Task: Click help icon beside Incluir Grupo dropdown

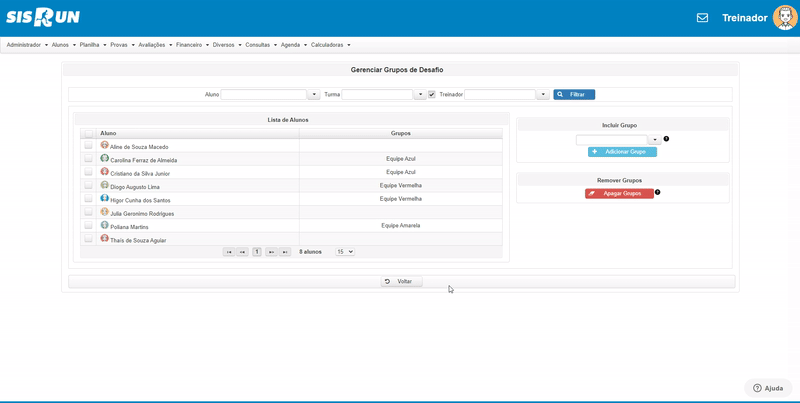Action: pos(666,139)
